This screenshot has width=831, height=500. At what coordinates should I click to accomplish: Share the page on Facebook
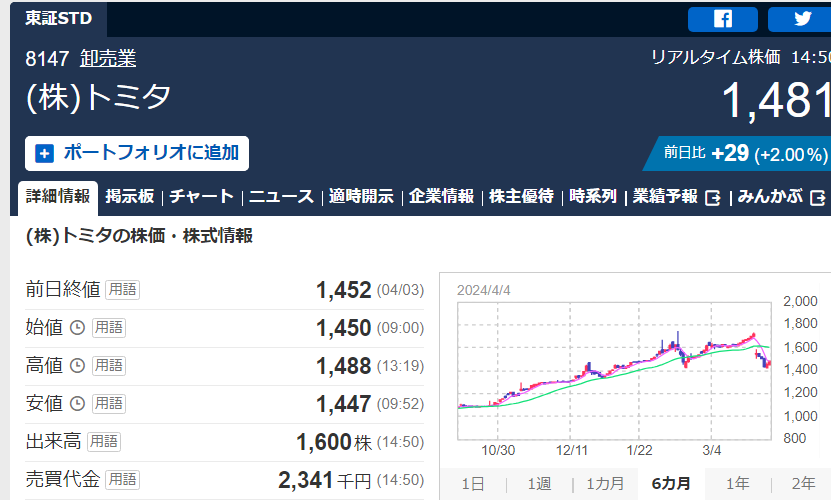tap(722, 20)
